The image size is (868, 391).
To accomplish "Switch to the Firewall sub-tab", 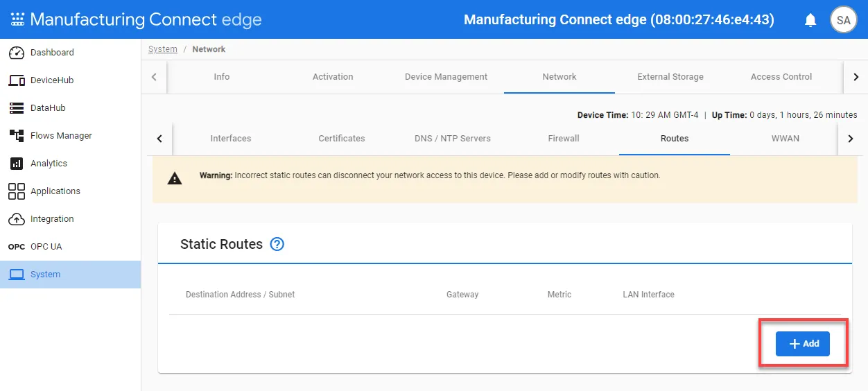I will 564,139.
